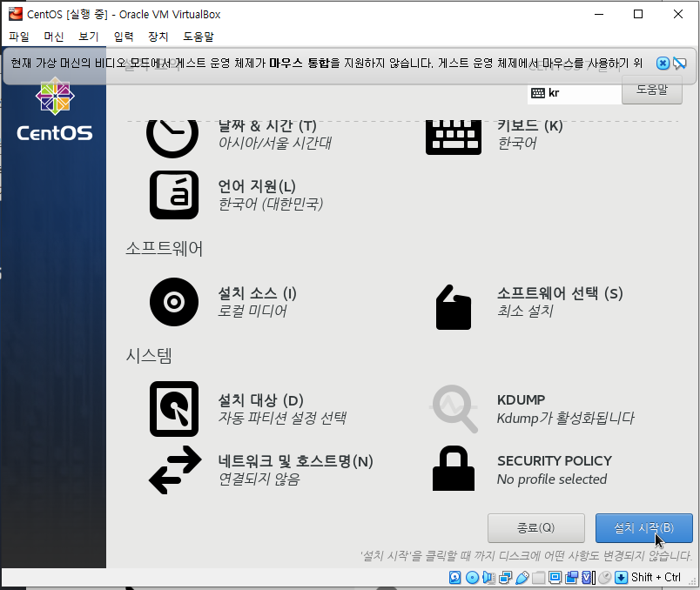Click the host key arrow icon
Image resolution: width=700 pixels, height=590 pixels.
pyautogui.click(x=621, y=578)
